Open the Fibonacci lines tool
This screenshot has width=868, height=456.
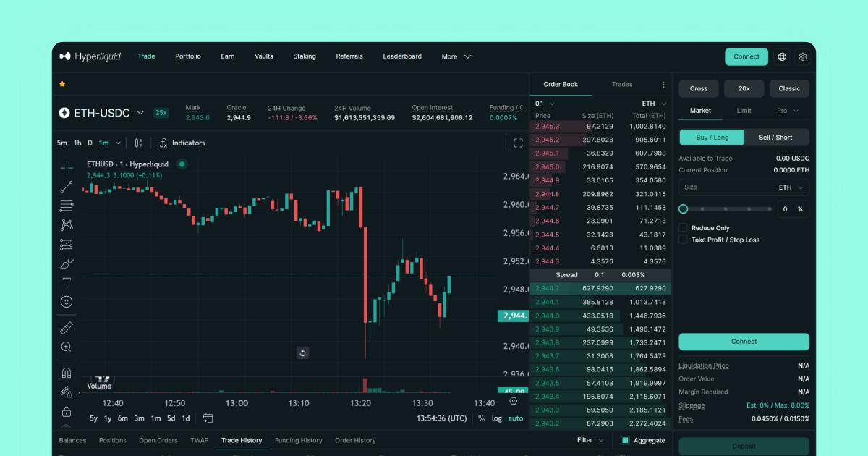click(x=67, y=206)
